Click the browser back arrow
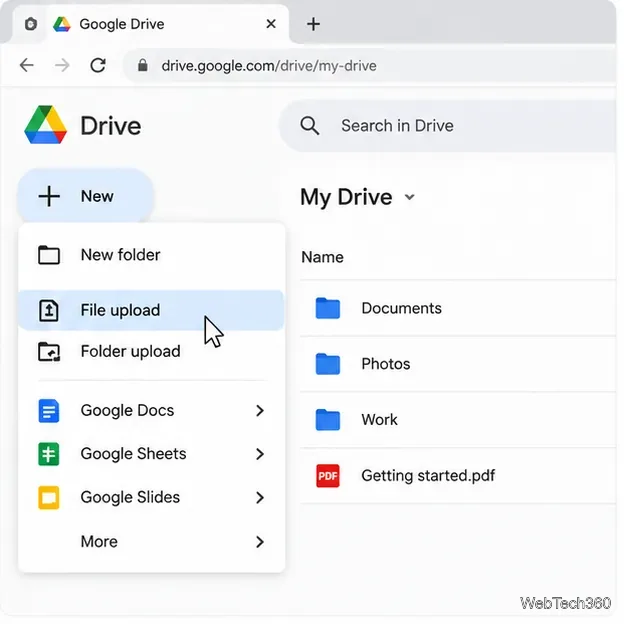Viewport: 624px width, 624px height. tap(27, 65)
